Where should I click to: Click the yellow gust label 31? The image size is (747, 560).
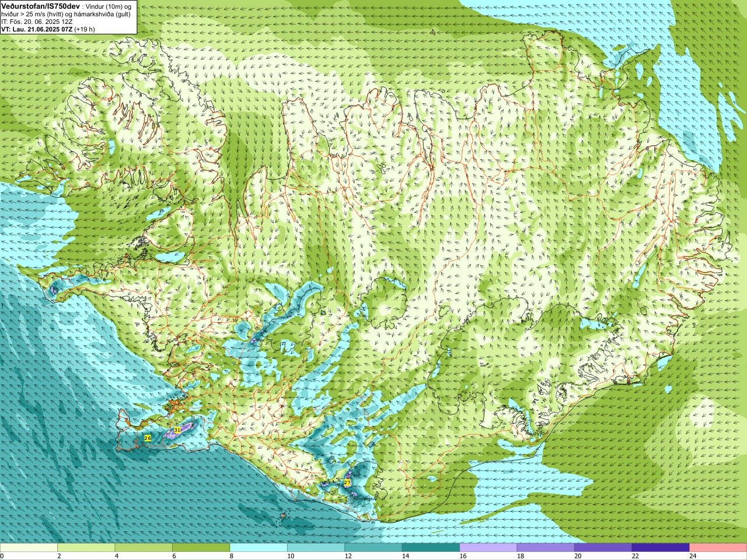tap(177, 430)
